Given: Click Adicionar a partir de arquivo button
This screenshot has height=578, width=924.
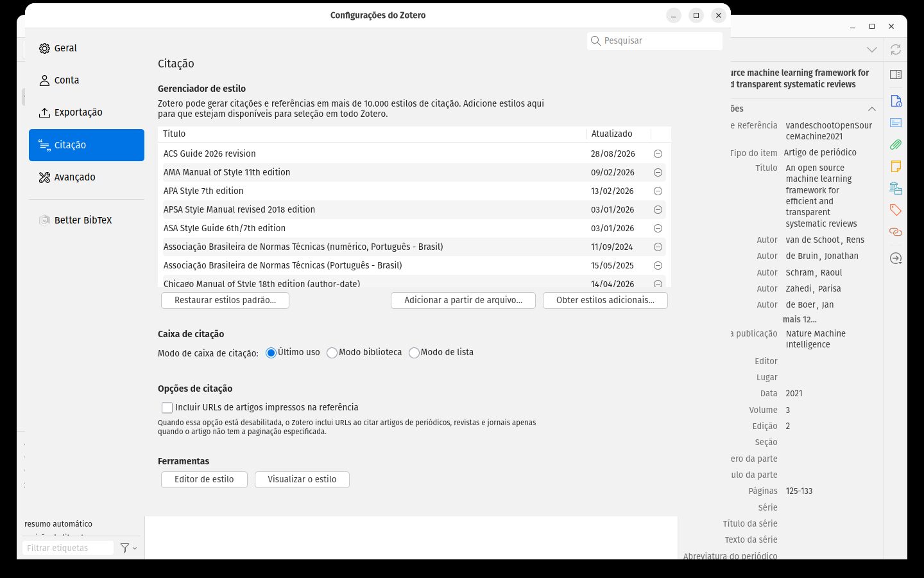Looking at the screenshot, I should [463, 301].
